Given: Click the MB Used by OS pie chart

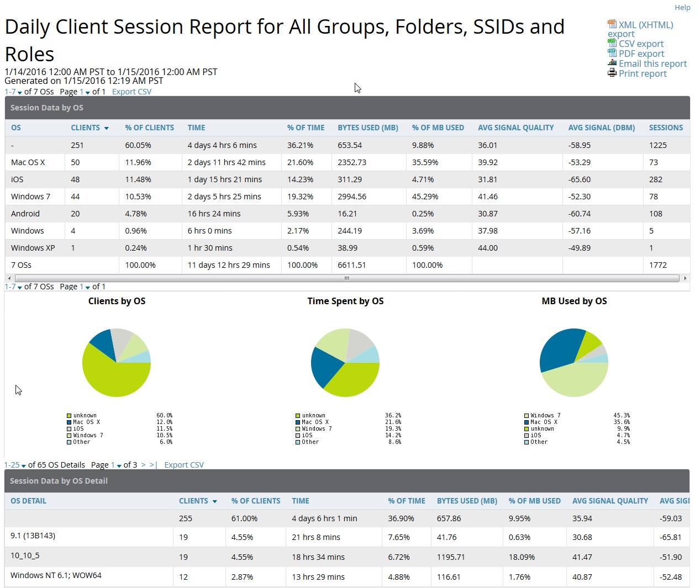Looking at the screenshot, I should [x=574, y=363].
